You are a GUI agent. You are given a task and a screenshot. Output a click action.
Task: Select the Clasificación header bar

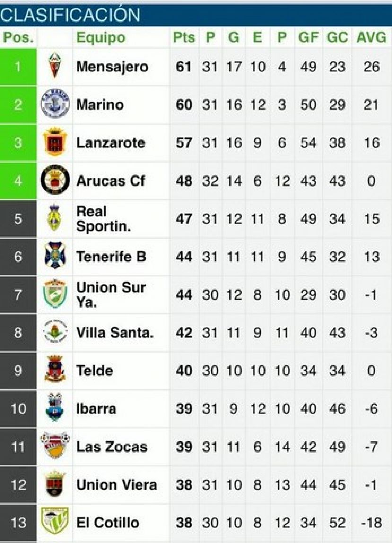[x=196, y=15]
